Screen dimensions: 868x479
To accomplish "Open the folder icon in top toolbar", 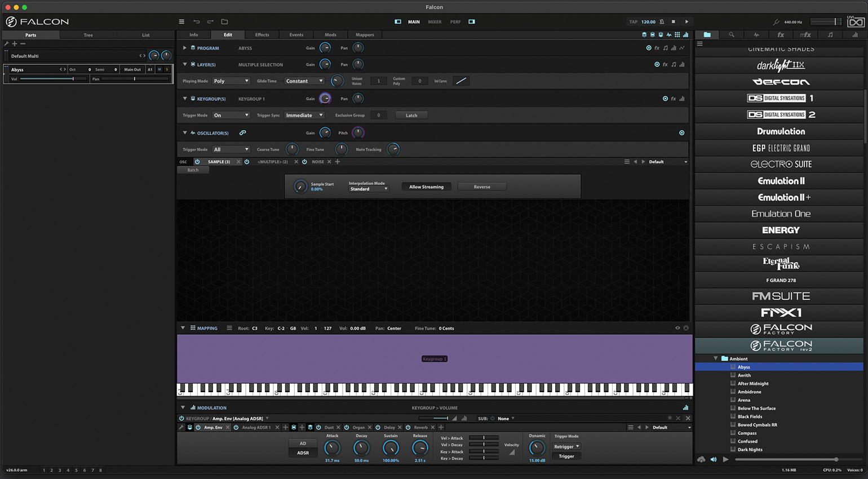I will click(224, 22).
